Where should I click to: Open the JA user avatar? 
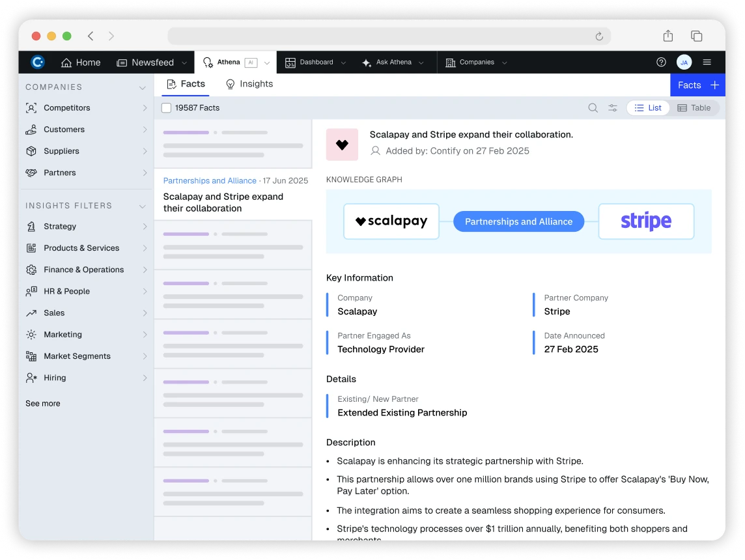point(684,63)
